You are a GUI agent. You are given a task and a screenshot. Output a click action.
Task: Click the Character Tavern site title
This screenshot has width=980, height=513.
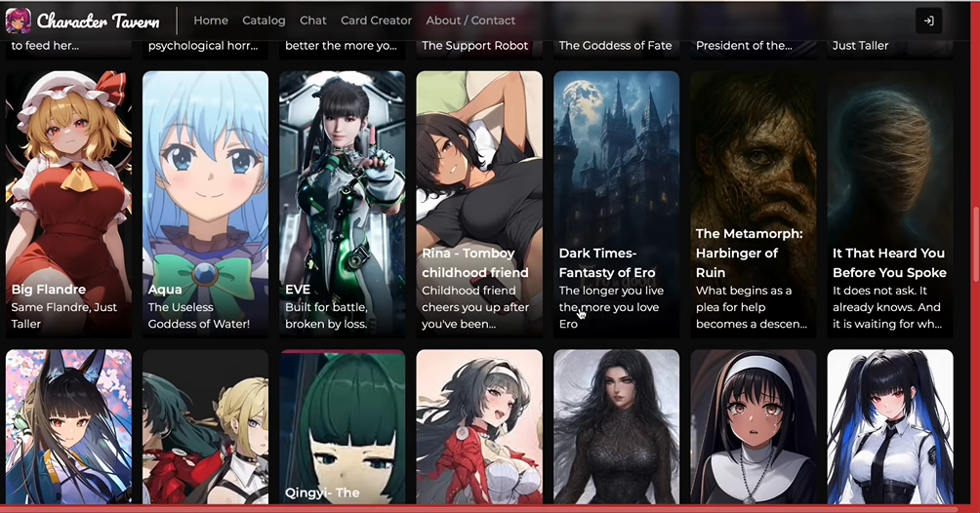point(99,20)
